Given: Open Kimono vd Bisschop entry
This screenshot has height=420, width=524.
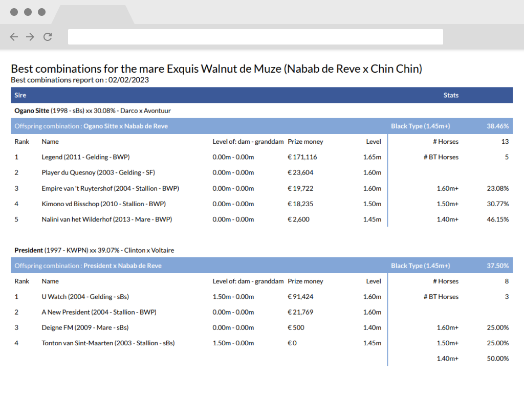Looking at the screenshot, I should (103, 204).
